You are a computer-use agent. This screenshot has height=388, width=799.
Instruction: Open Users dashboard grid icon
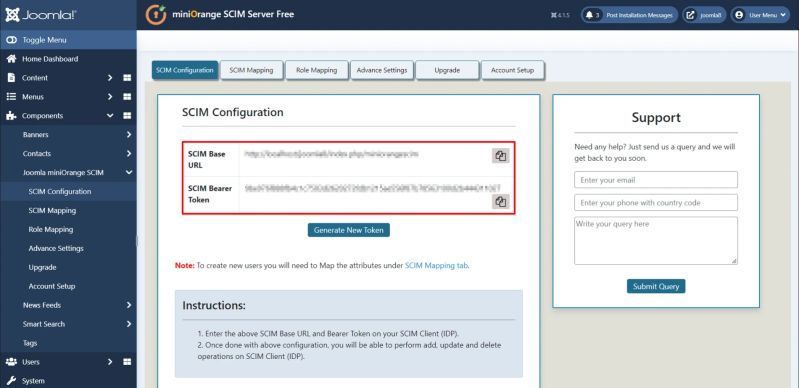click(x=127, y=361)
